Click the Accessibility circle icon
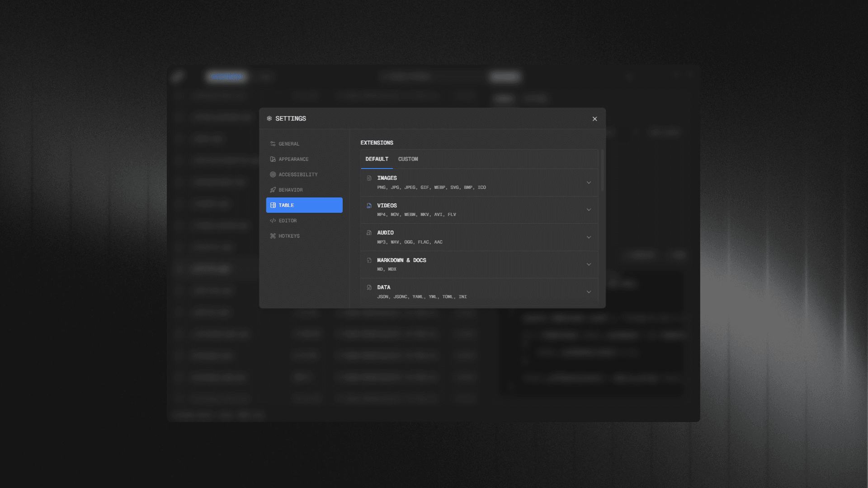 (273, 174)
